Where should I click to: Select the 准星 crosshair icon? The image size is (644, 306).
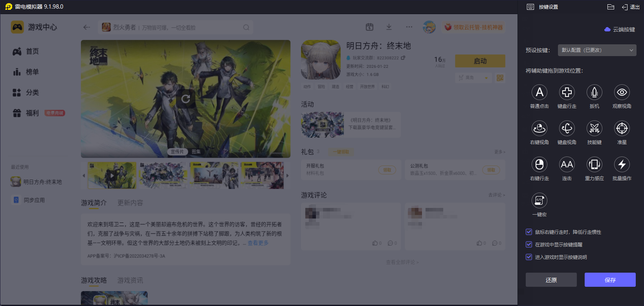tap(622, 128)
